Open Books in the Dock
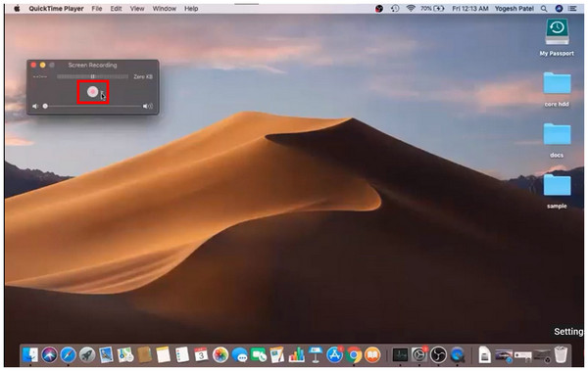Screen dimensions: 588x371 [372, 354]
